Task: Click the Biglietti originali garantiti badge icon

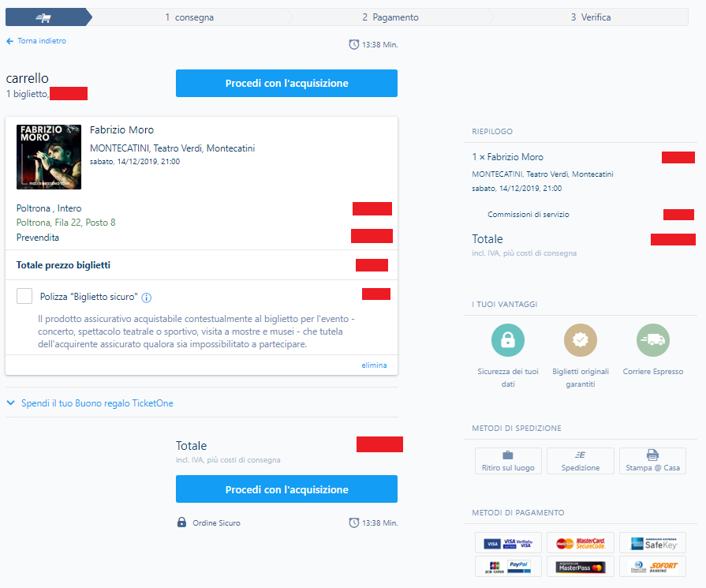Action: coord(581,340)
